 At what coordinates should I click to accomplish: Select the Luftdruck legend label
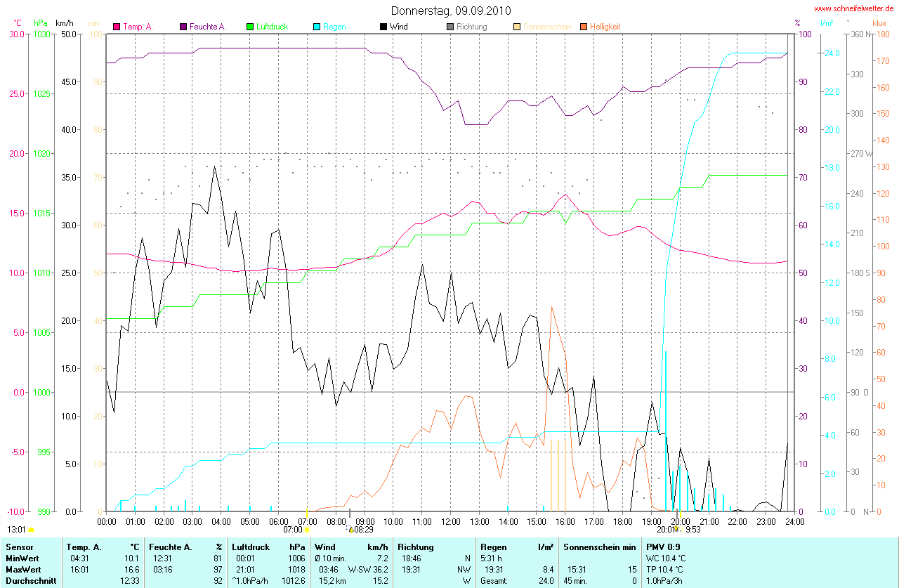click(273, 27)
